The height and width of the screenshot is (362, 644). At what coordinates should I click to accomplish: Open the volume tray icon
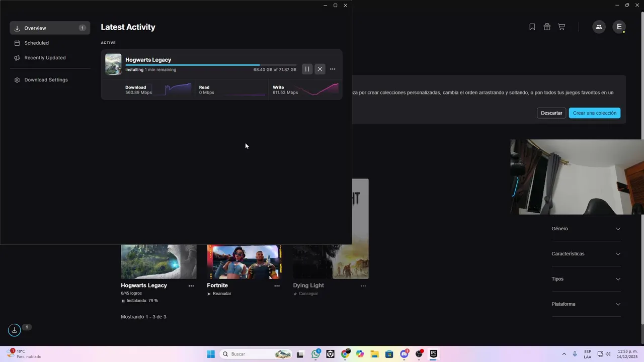click(x=608, y=354)
